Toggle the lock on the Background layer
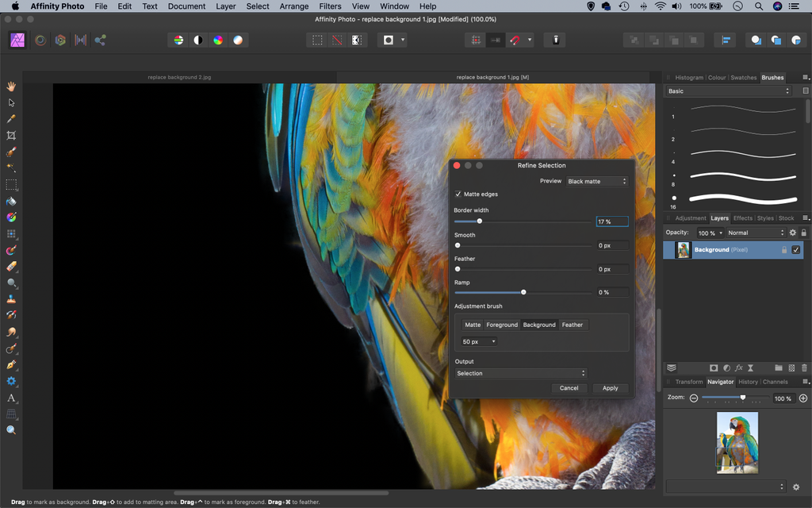The image size is (812, 508). [784, 249]
